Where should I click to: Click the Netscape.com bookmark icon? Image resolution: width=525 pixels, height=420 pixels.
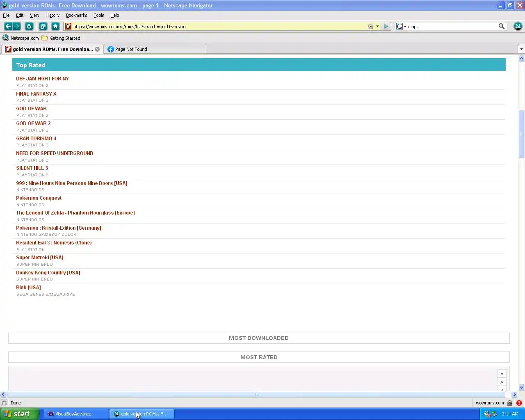6,38
